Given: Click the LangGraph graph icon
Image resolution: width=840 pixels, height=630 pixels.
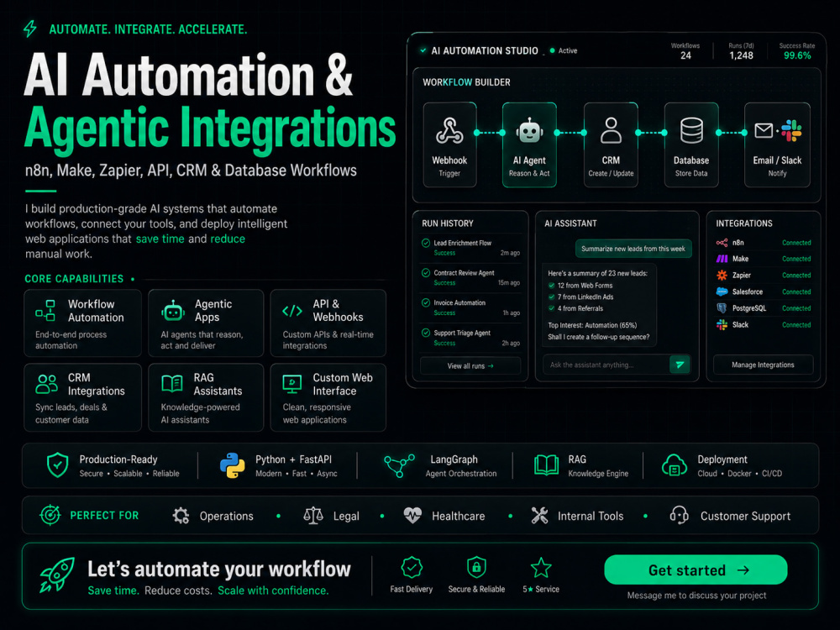Looking at the screenshot, I should [x=399, y=465].
